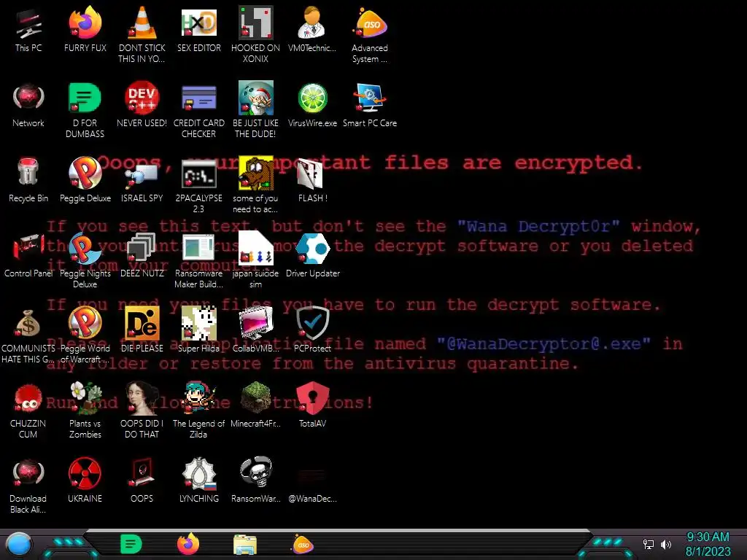Click Advanced System Optimizer taskbar button
Viewport: 747px width, 560px height.
click(x=303, y=544)
